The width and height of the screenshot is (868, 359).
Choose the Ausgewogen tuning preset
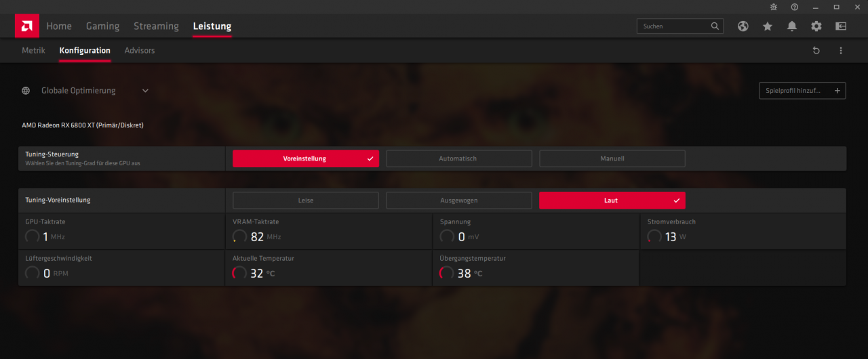(459, 200)
